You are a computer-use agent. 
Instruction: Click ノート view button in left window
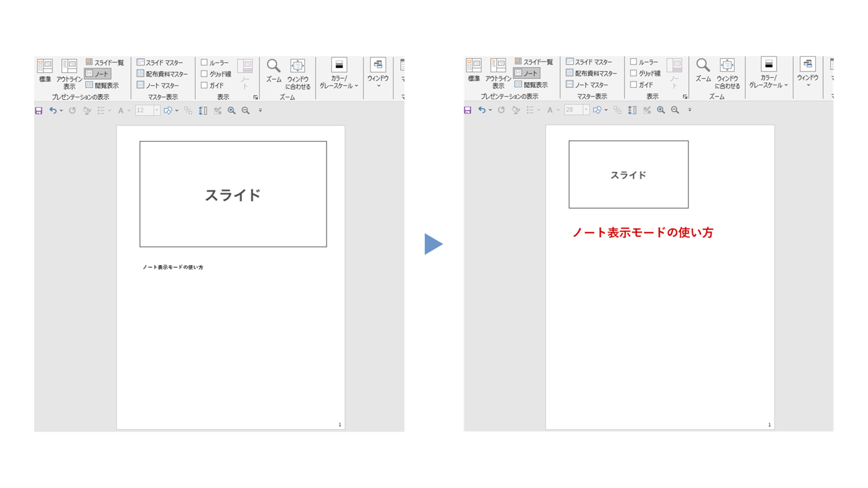coord(97,74)
